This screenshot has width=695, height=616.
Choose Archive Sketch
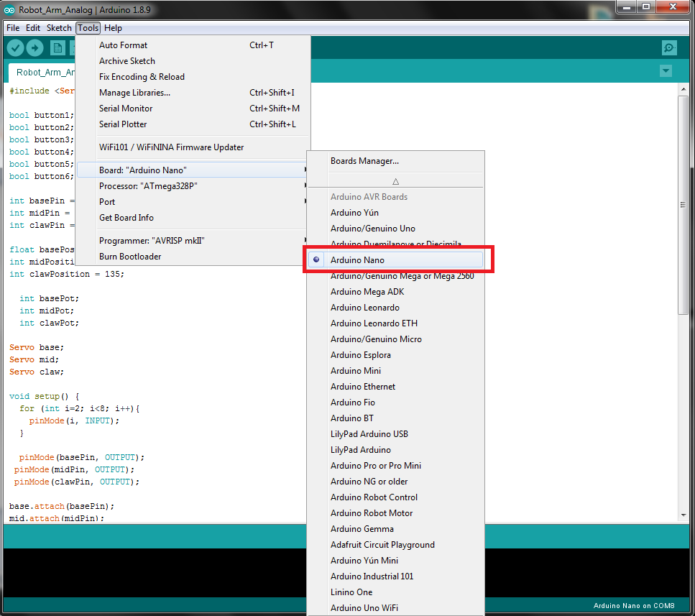coord(193,61)
